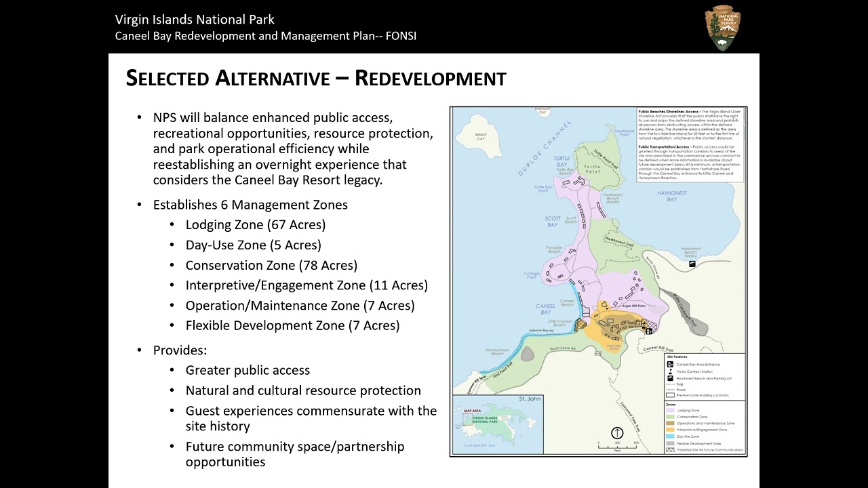Click the 'Flexible Development Zone (7 Acres)' bullet

coord(292,325)
